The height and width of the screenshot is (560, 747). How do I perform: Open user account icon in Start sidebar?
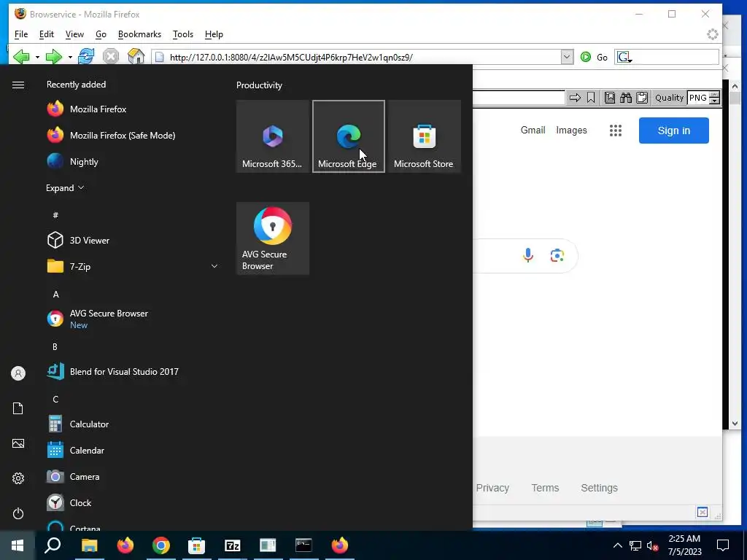click(x=18, y=373)
